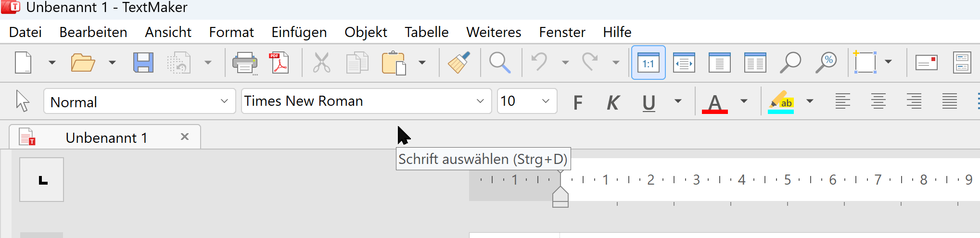This screenshot has width=980, height=238.
Task: Toggle italic formatting with K button
Action: coord(613,102)
